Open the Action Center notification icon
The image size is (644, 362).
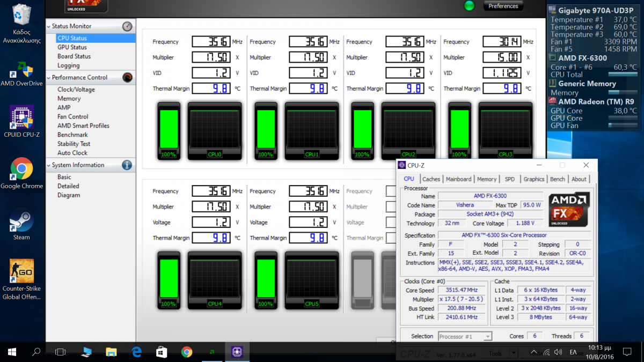[x=627, y=352]
